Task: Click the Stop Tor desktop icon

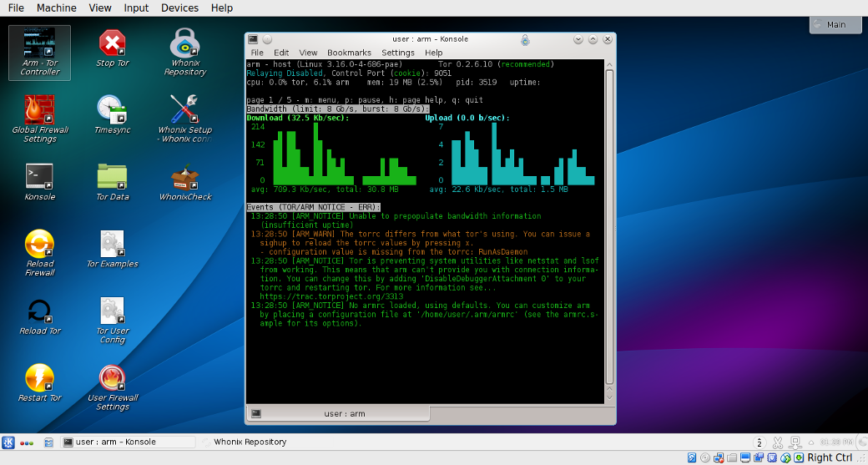Action: click(x=113, y=48)
